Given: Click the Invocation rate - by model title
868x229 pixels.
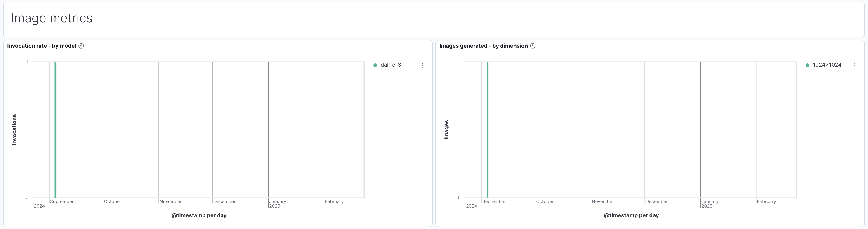Looking at the screenshot, I should [42, 46].
